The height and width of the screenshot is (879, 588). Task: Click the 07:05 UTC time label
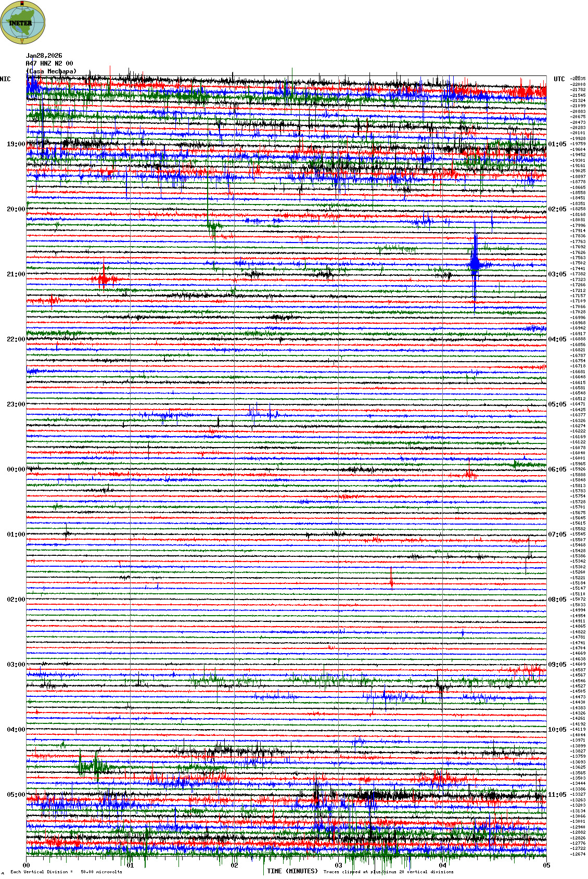(557, 534)
